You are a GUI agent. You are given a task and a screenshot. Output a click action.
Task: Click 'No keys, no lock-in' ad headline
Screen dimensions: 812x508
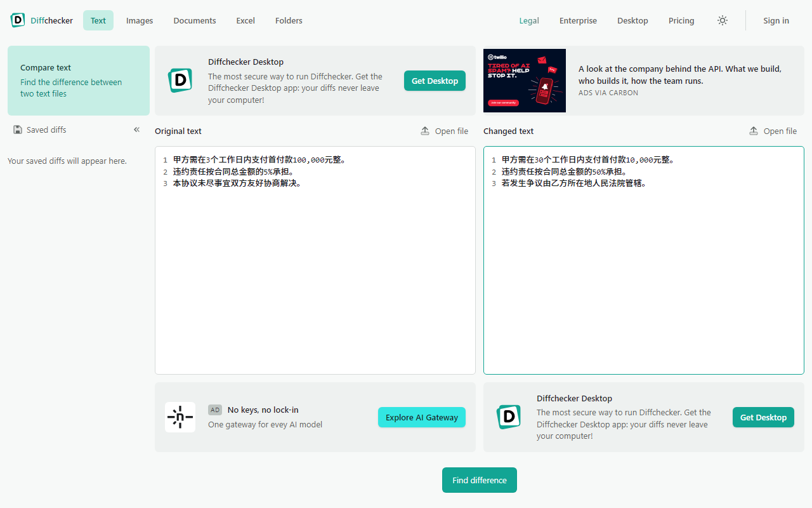263,410
